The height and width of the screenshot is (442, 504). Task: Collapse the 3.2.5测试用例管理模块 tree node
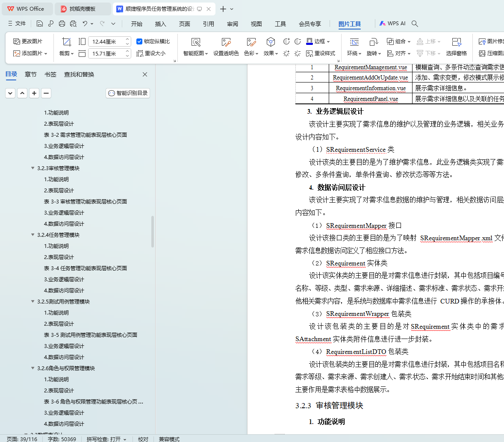pyautogui.click(x=32, y=301)
